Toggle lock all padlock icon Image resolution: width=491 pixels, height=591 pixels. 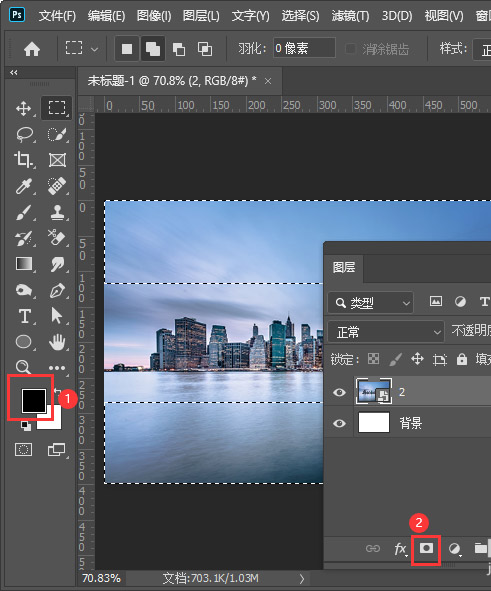point(462,359)
